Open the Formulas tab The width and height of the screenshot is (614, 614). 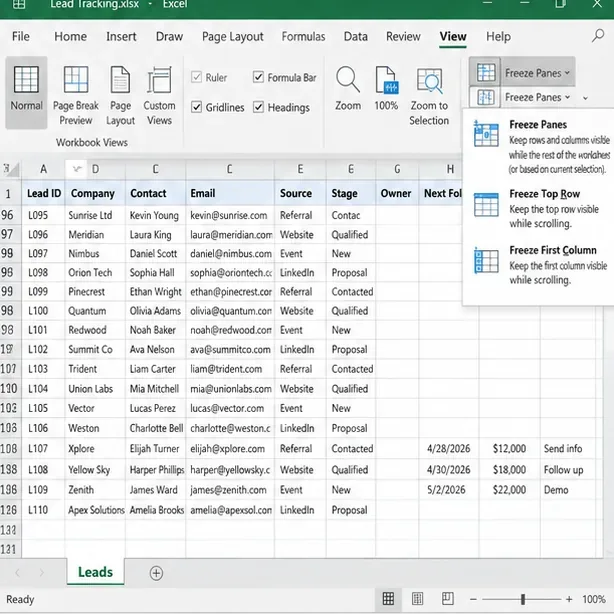(x=303, y=36)
